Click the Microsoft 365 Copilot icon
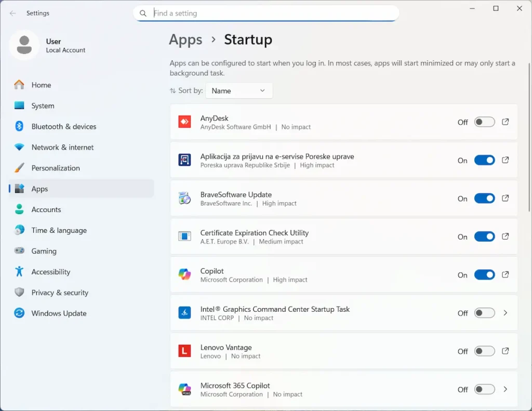Viewport: 532px width, 411px height. pyautogui.click(x=184, y=389)
